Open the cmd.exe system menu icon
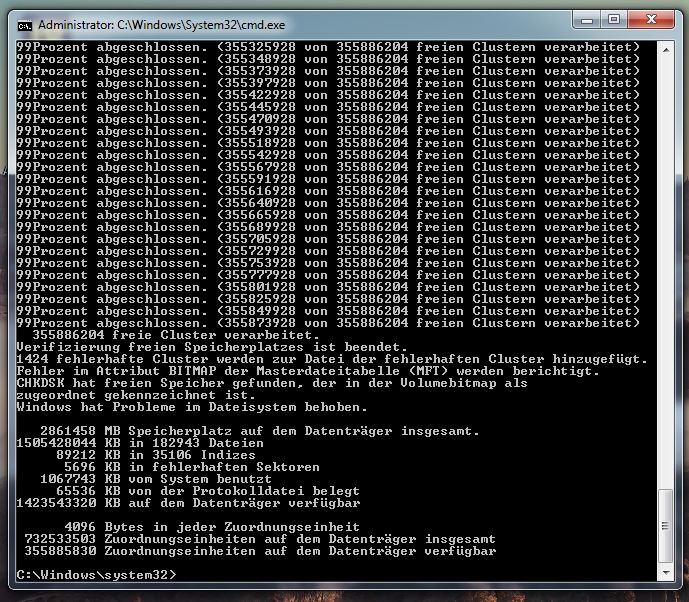689x602 pixels. pyautogui.click(x=25, y=26)
